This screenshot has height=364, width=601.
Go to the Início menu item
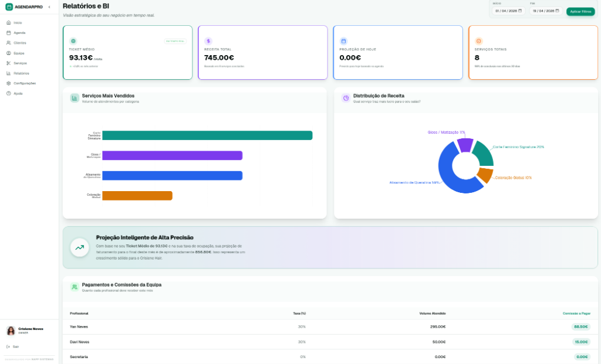click(18, 23)
